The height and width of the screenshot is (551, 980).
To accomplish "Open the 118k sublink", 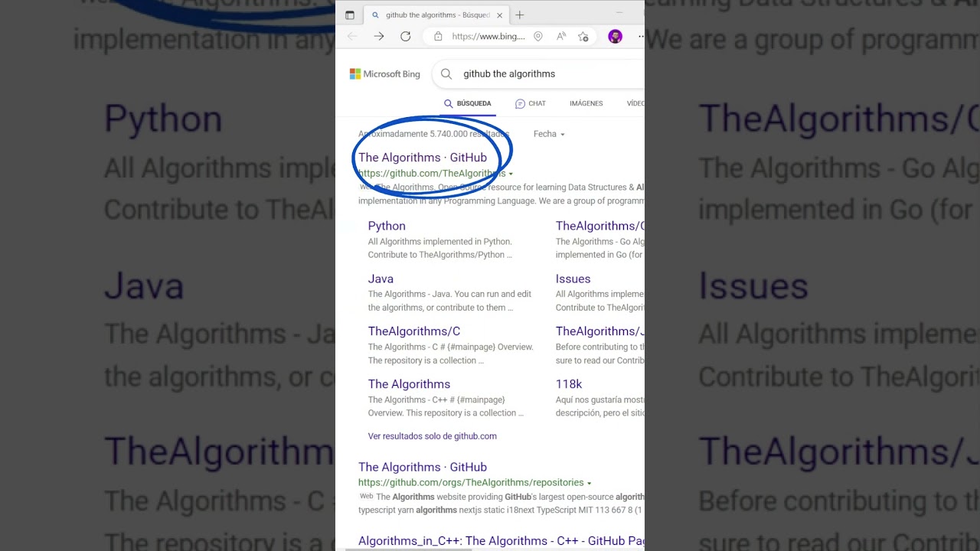I will (569, 384).
